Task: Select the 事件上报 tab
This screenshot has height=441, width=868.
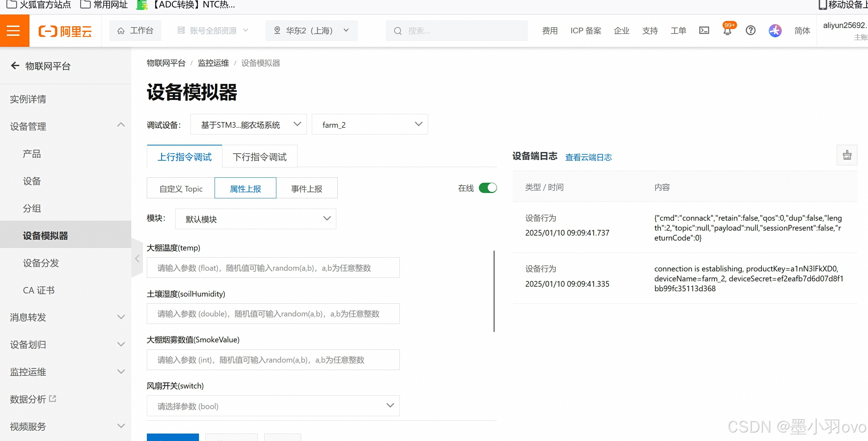Action: (306, 188)
